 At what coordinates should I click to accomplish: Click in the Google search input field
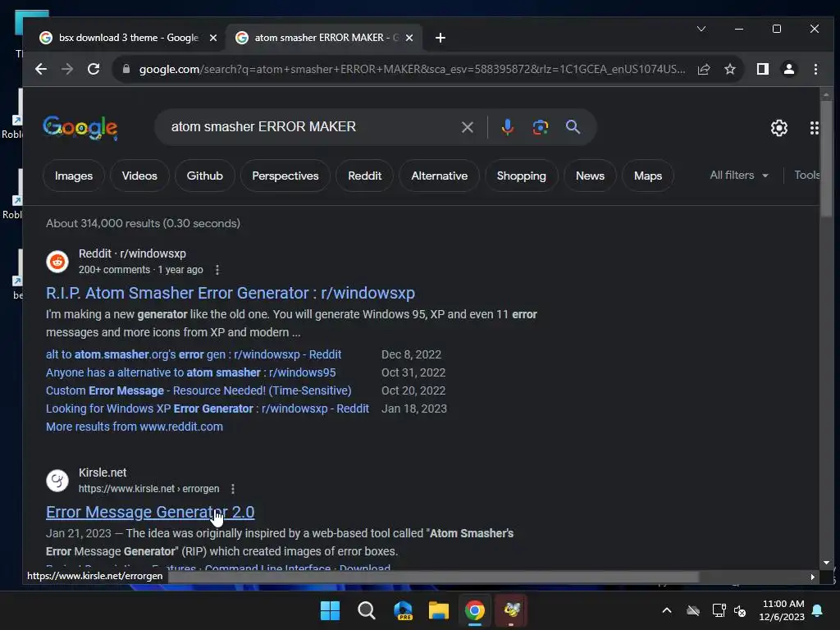tap(311, 127)
